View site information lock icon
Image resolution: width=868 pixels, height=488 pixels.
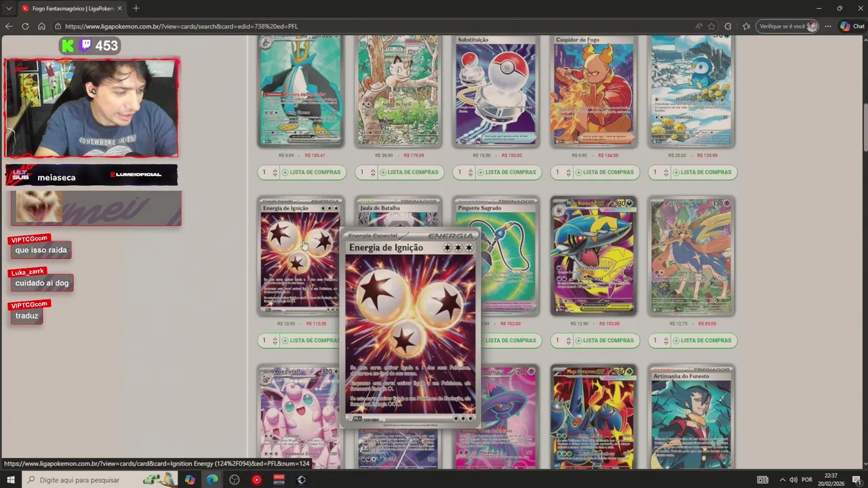click(58, 26)
